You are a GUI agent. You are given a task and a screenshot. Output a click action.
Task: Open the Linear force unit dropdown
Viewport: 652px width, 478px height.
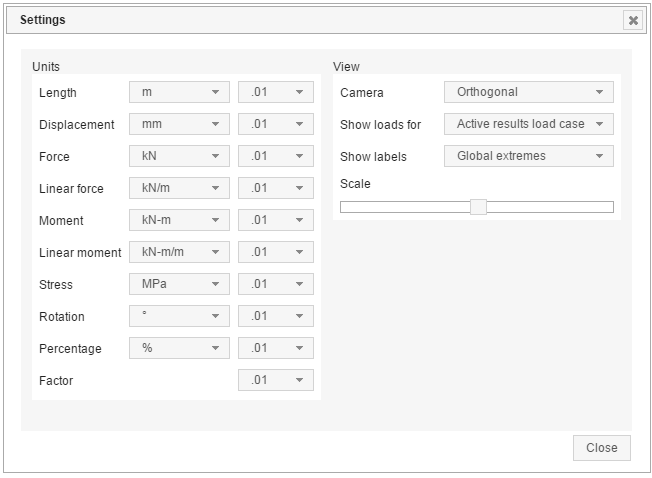(x=180, y=188)
